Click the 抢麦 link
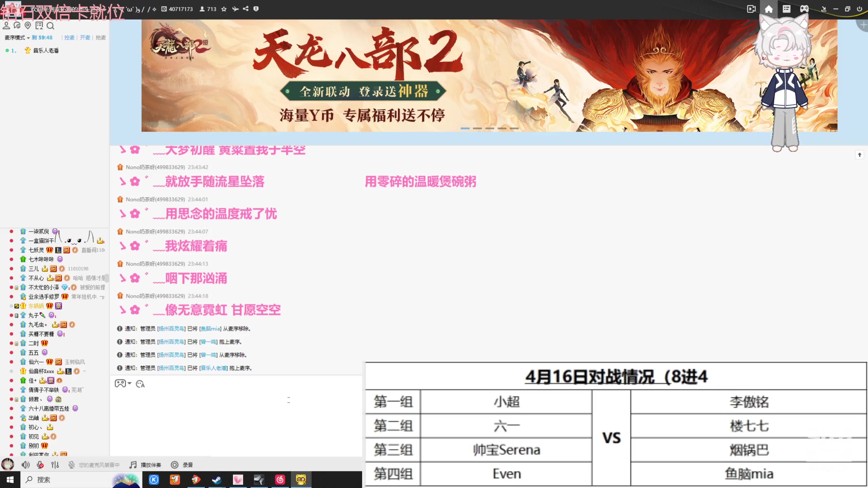Screen dimensions: 868x488 101,38
